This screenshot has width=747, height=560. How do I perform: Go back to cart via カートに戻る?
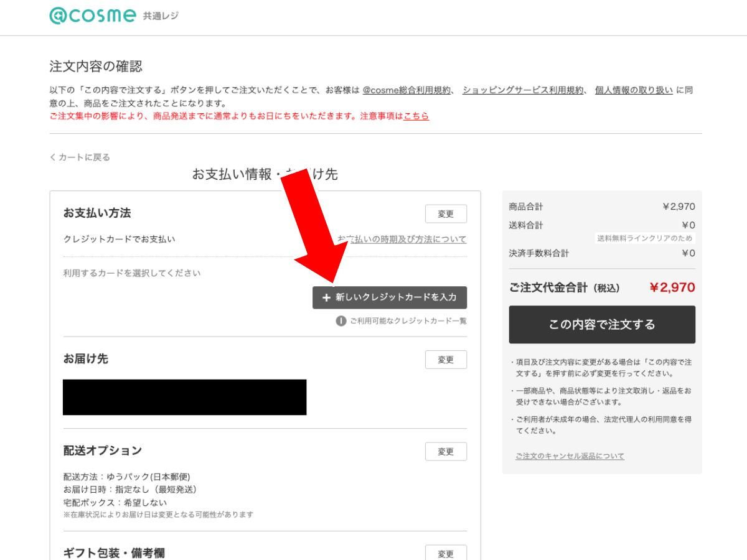(80, 157)
